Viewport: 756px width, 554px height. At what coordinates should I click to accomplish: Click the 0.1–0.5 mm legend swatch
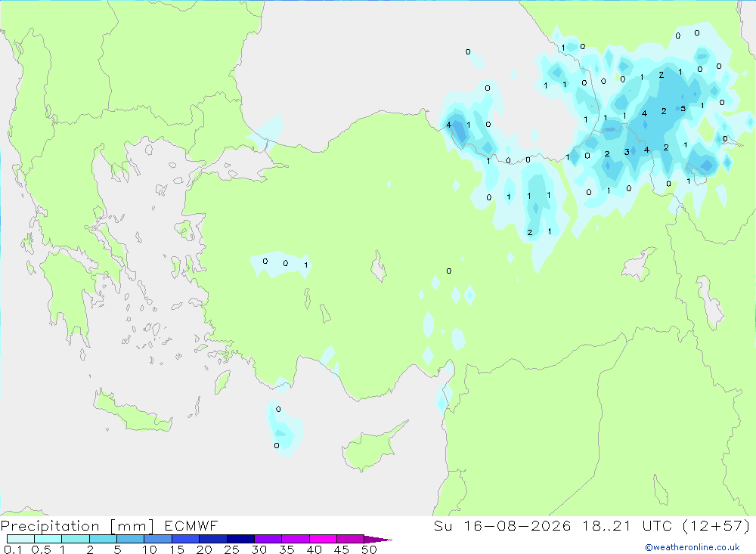(20, 539)
